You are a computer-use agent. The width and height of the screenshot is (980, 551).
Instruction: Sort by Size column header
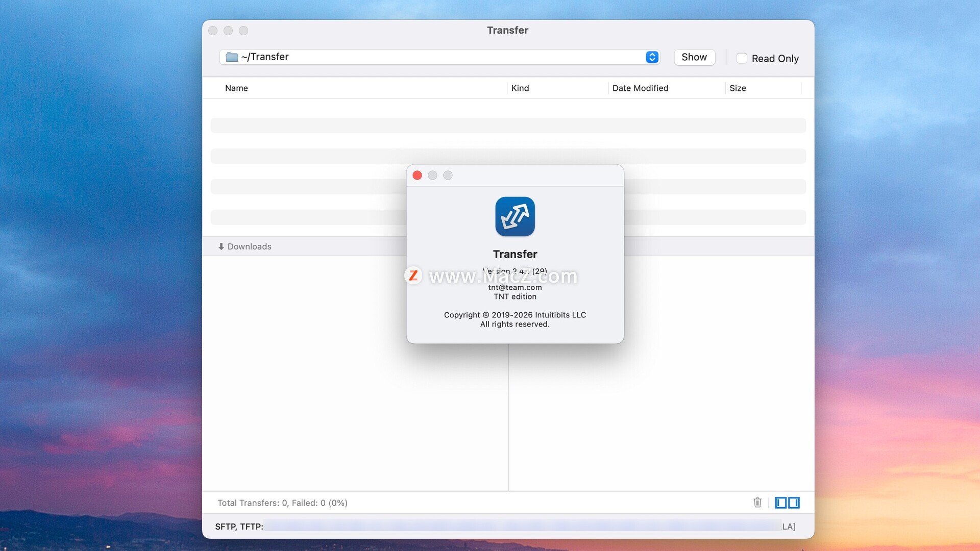coord(738,88)
